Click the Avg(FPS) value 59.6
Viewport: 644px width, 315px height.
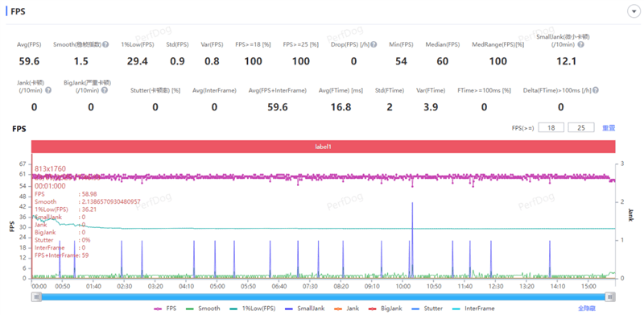[x=29, y=62]
